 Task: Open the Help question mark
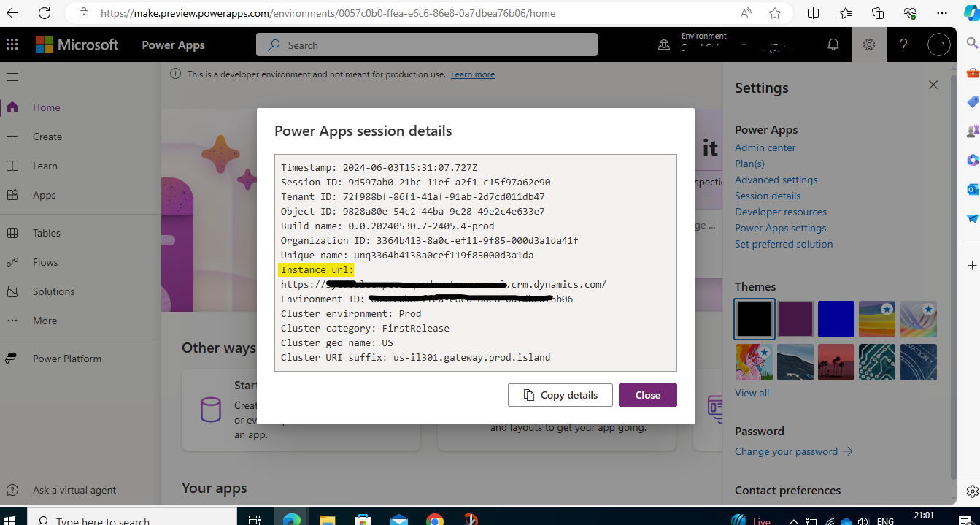(x=903, y=45)
